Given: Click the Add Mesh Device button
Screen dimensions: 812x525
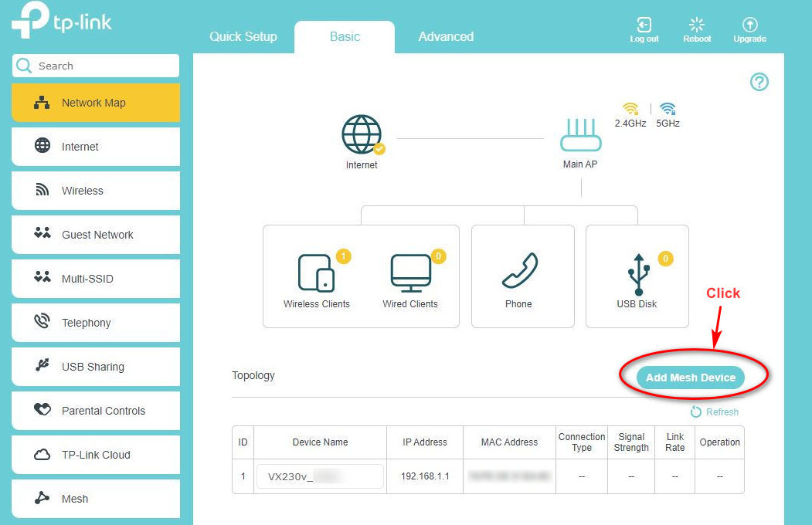Looking at the screenshot, I should tap(690, 378).
